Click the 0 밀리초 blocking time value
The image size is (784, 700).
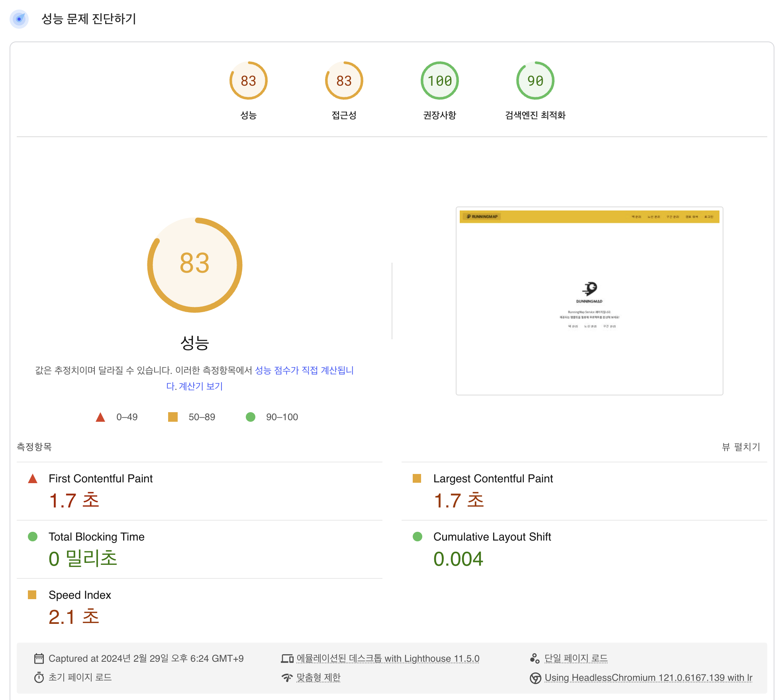click(x=83, y=558)
